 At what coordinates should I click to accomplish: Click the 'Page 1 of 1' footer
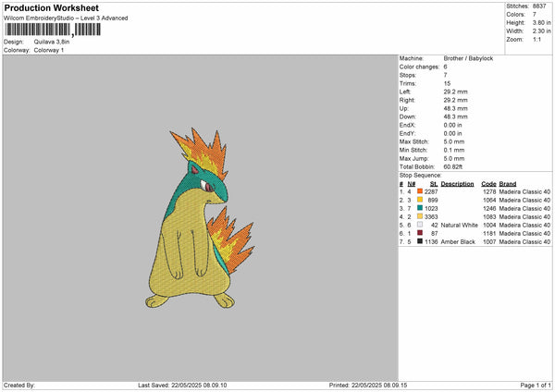[536, 386]
